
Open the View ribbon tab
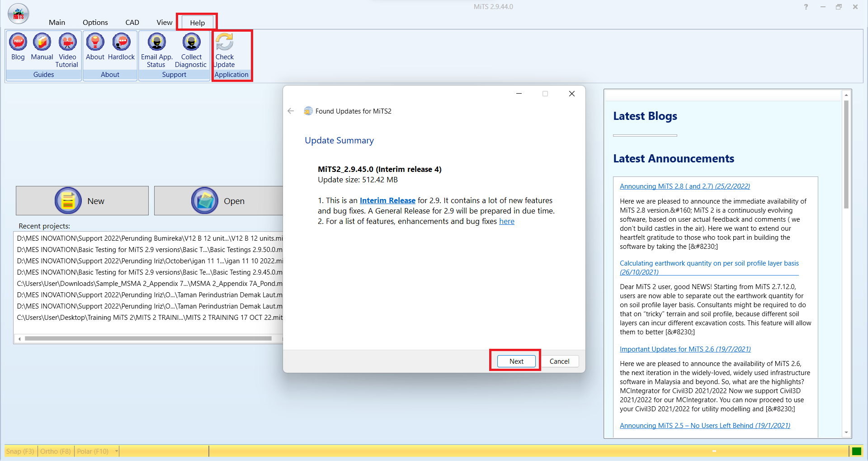pyautogui.click(x=165, y=22)
